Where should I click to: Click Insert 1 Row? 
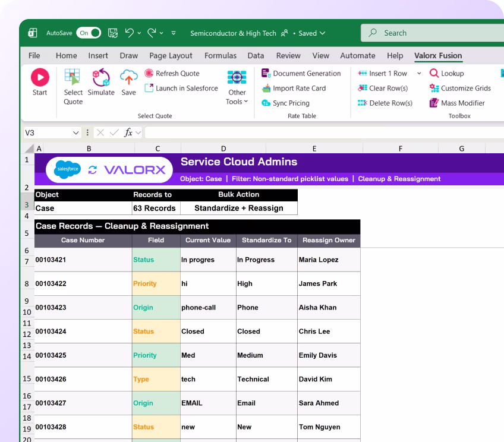[x=382, y=74]
